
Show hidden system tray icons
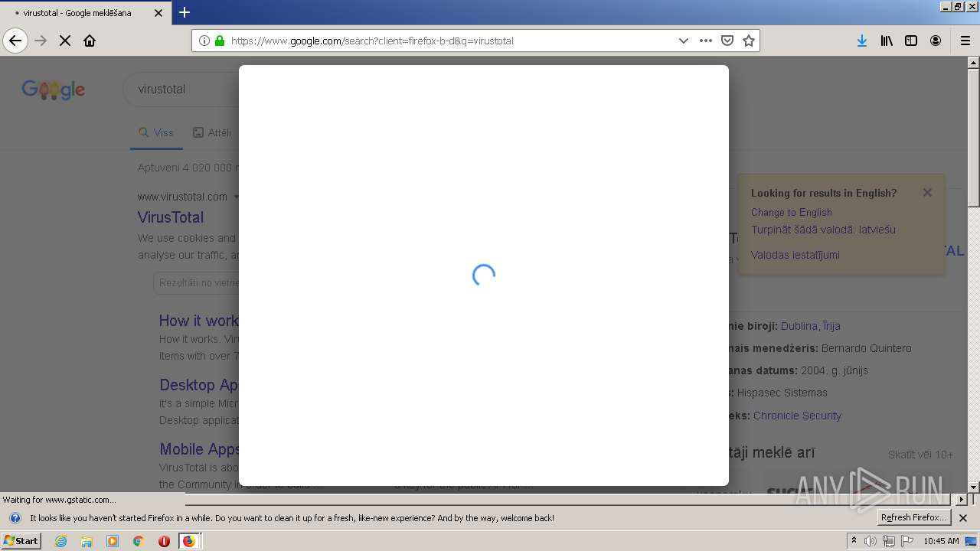854,541
